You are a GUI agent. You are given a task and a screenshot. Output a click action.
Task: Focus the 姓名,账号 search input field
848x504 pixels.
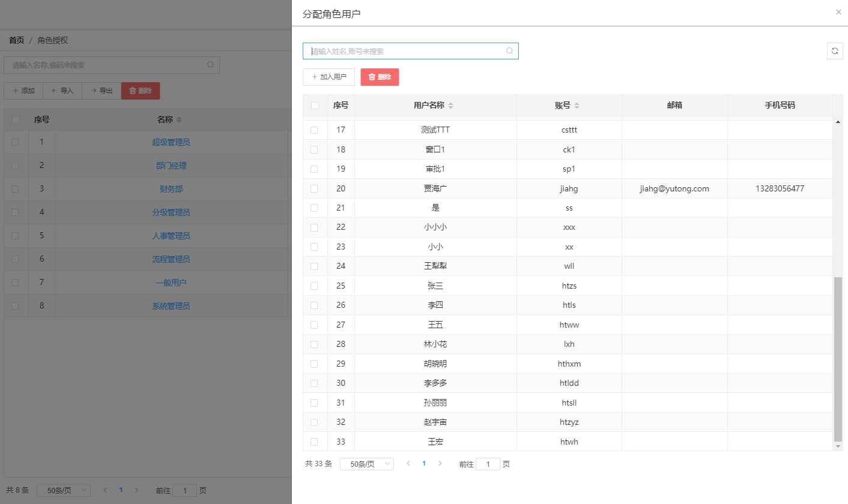pyautogui.click(x=405, y=51)
